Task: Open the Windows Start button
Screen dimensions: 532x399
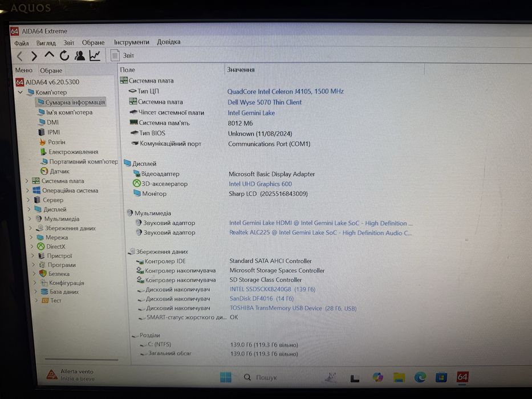Action: 226,377
